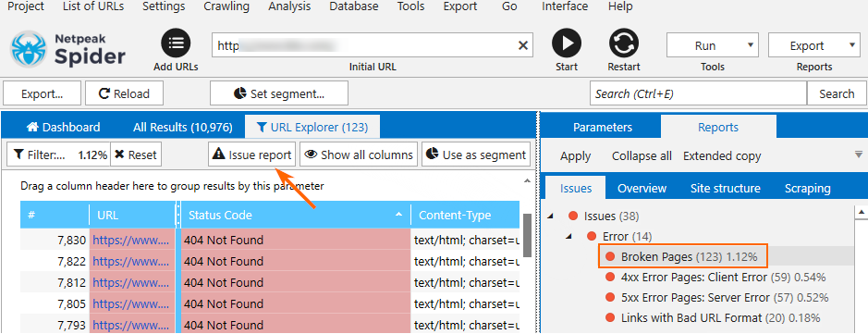Click the Add URLs list icon
The width and height of the screenshot is (868, 334).
(176, 43)
